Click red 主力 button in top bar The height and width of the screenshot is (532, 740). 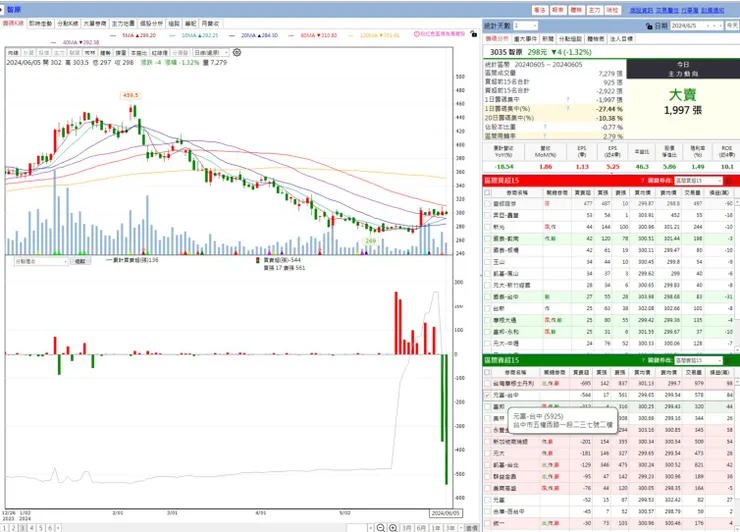[594, 10]
